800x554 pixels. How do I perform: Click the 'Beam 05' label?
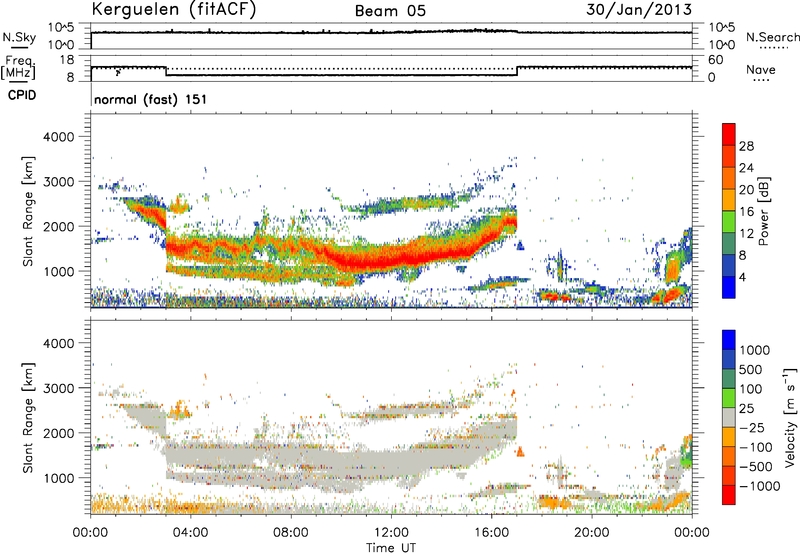[x=390, y=11]
